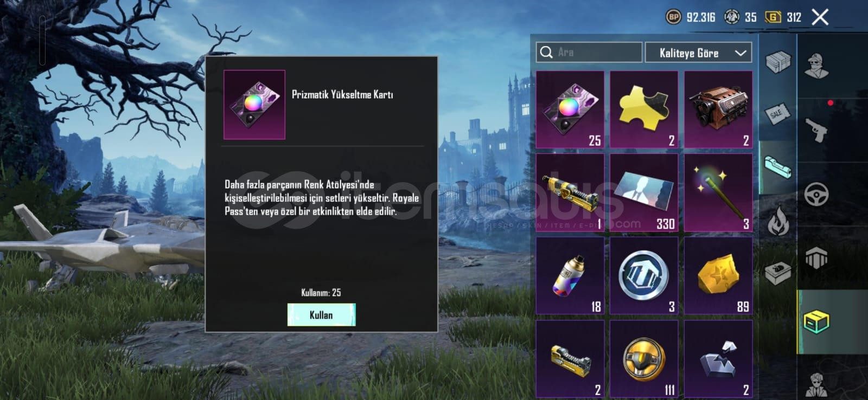Open the pistol weapons tab
868x400 pixels.
tap(816, 130)
